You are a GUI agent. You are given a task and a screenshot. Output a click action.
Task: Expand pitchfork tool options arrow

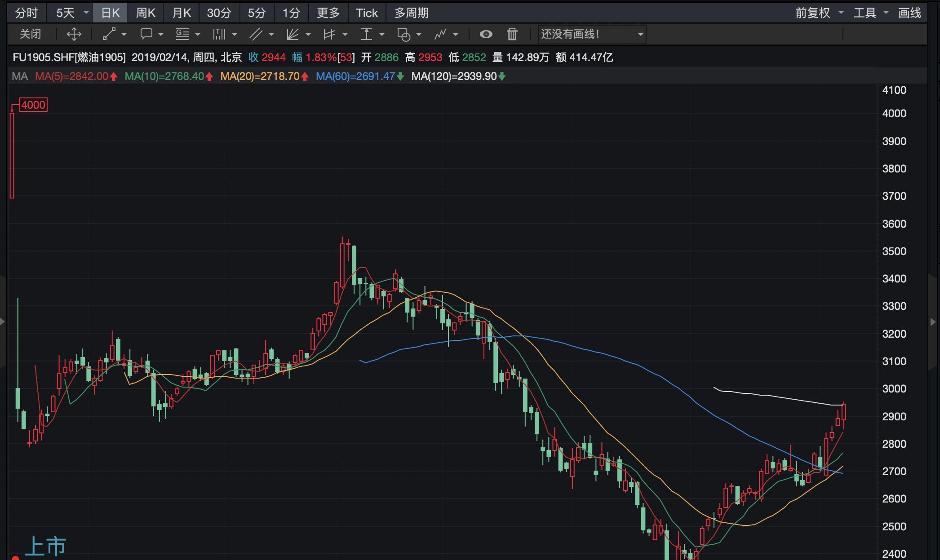tap(345, 34)
